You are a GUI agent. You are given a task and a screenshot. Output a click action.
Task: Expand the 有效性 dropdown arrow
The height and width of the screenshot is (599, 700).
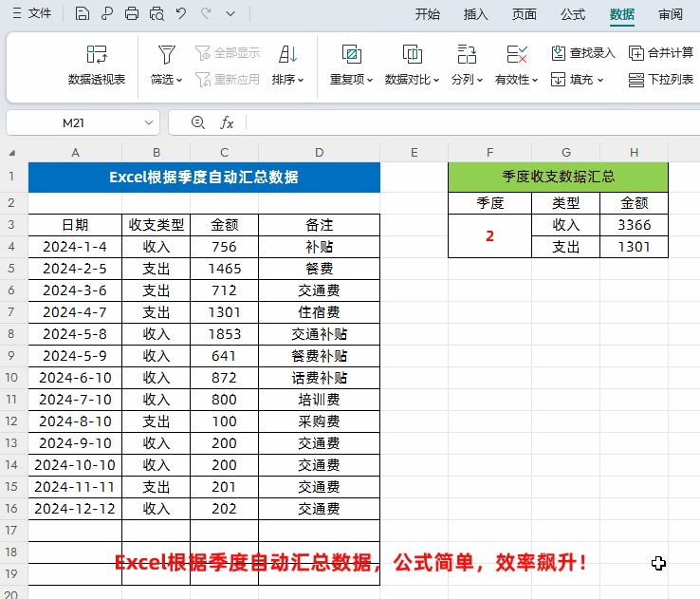(x=535, y=81)
